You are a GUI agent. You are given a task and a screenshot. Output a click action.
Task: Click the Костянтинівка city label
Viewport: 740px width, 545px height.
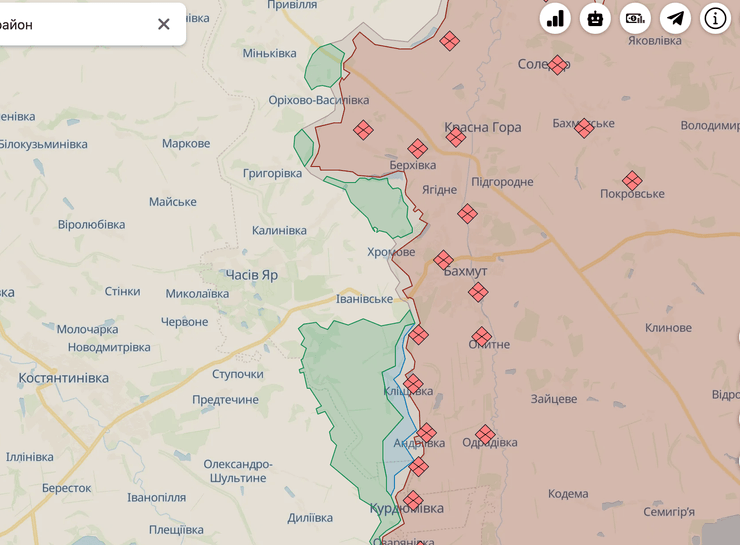63,378
